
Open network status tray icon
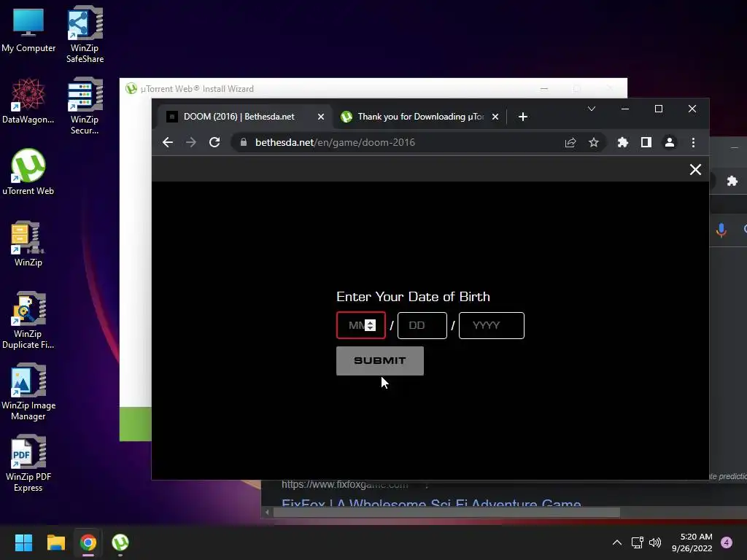637,542
